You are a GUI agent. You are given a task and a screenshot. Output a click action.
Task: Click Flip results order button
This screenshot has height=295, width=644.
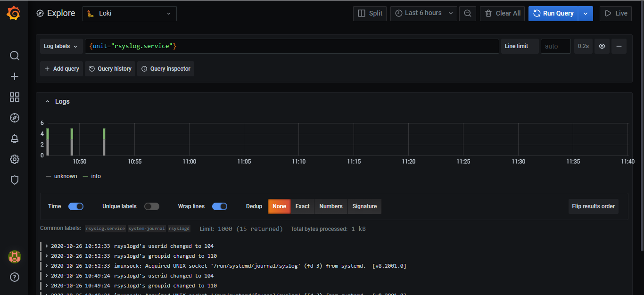click(593, 206)
